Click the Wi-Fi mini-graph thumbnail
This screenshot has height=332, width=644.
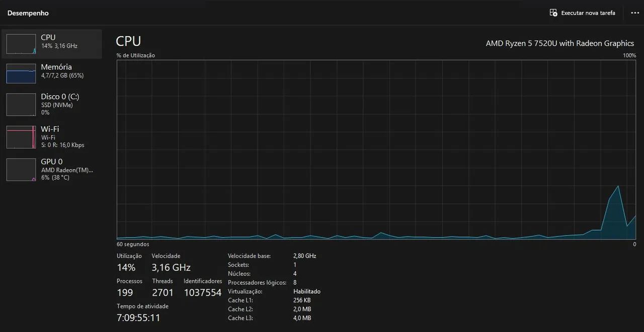[21, 137]
